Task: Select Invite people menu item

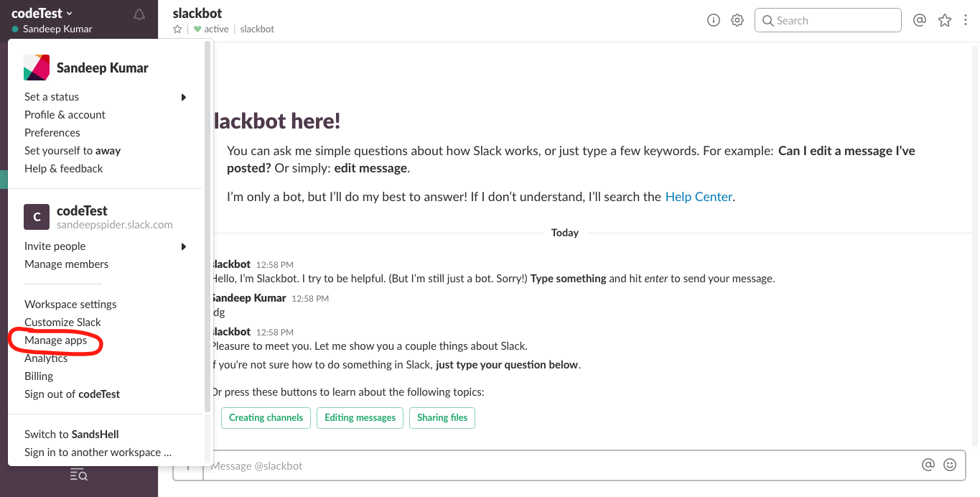Action: [55, 246]
